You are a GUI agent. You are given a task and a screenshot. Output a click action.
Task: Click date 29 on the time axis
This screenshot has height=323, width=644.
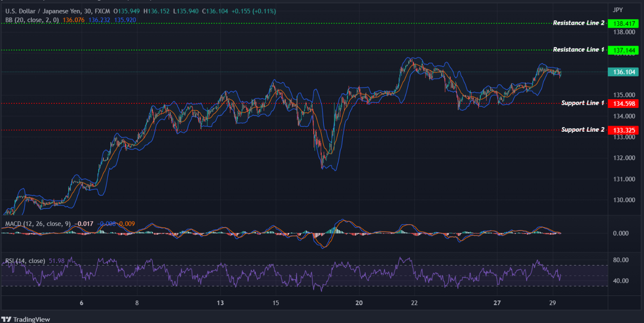553,303
